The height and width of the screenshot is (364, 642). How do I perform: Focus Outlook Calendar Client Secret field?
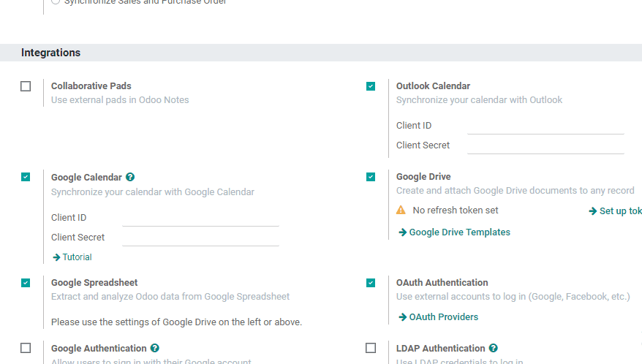click(x=545, y=145)
